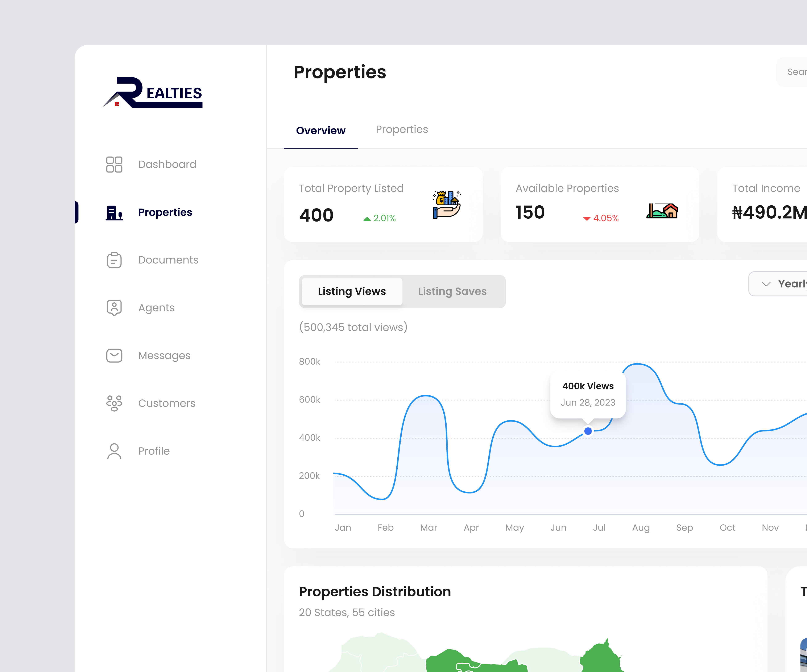
Task: Click into the Search field
Action: [792, 72]
